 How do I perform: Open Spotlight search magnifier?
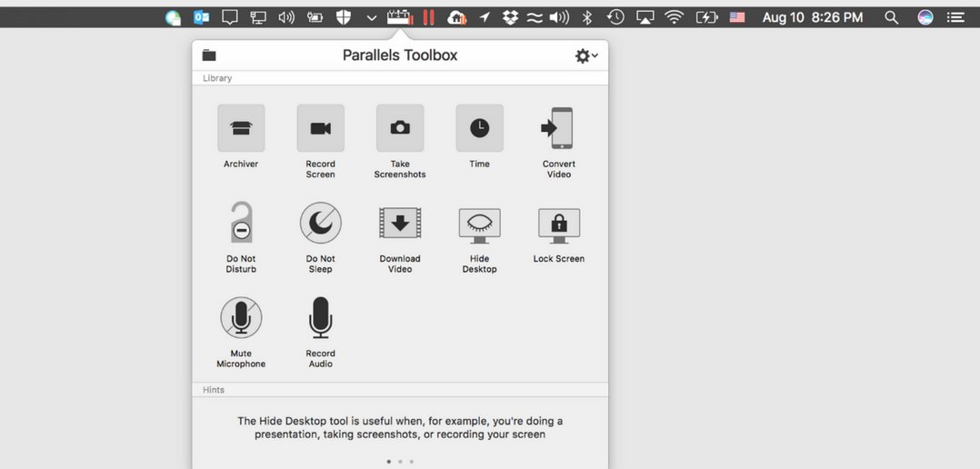tap(891, 17)
